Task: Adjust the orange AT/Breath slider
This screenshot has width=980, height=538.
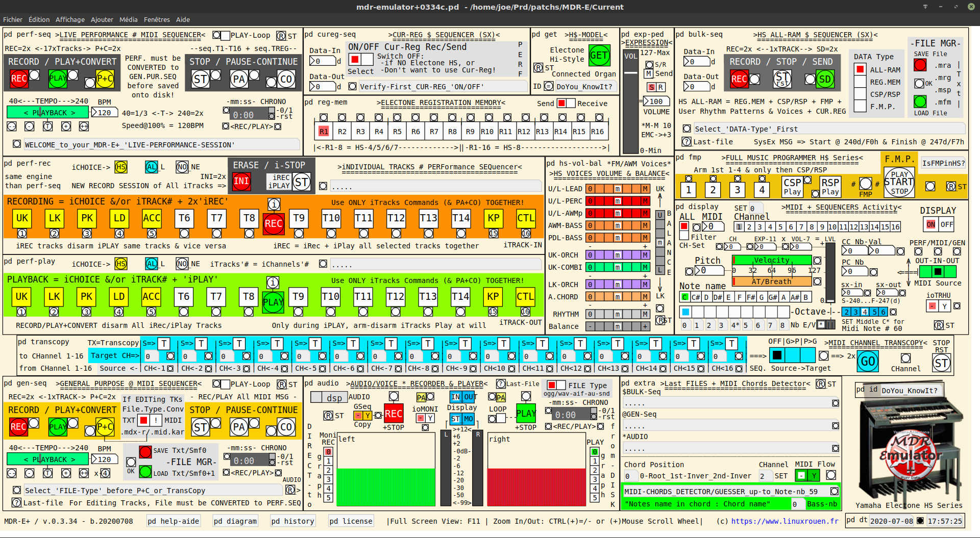Action: (771, 281)
